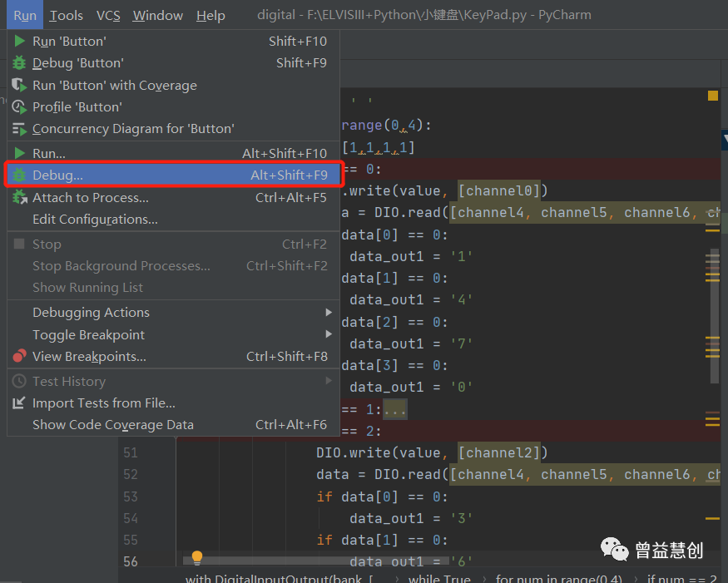Click clock icon for Profile 'Button'
The image size is (728, 583).
[19, 106]
